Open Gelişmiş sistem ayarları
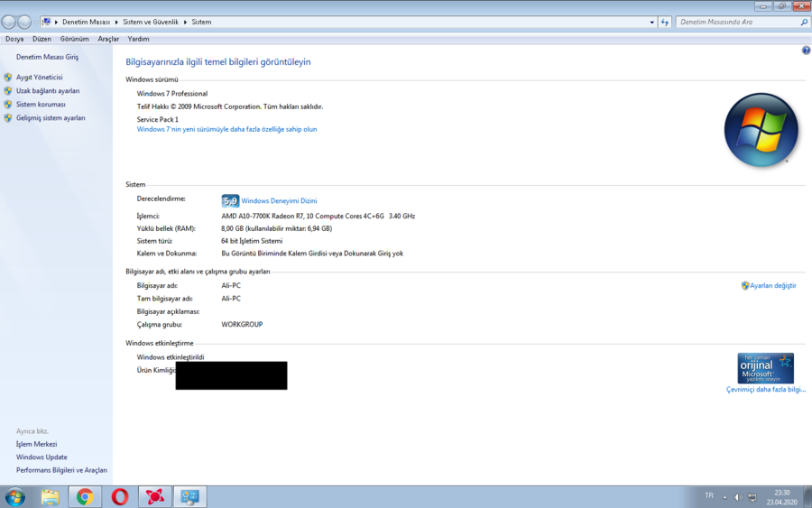Image resolution: width=812 pixels, height=508 pixels. 51,118
